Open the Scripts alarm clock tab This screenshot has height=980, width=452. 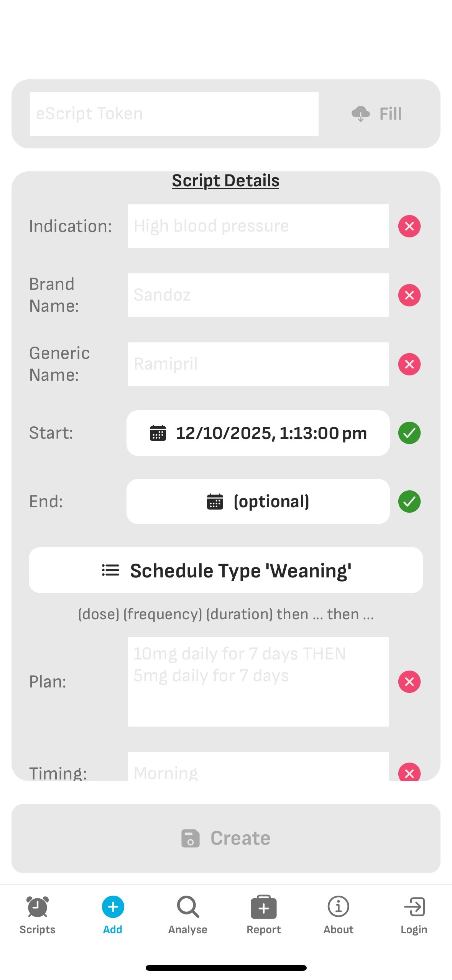pyautogui.click(x=38, y=915)
